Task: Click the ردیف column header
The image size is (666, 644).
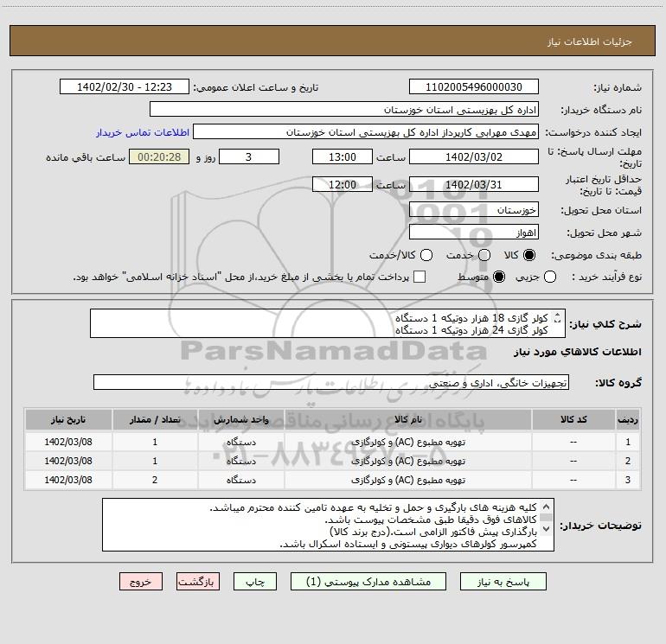Action: click(x=628, y=419)
